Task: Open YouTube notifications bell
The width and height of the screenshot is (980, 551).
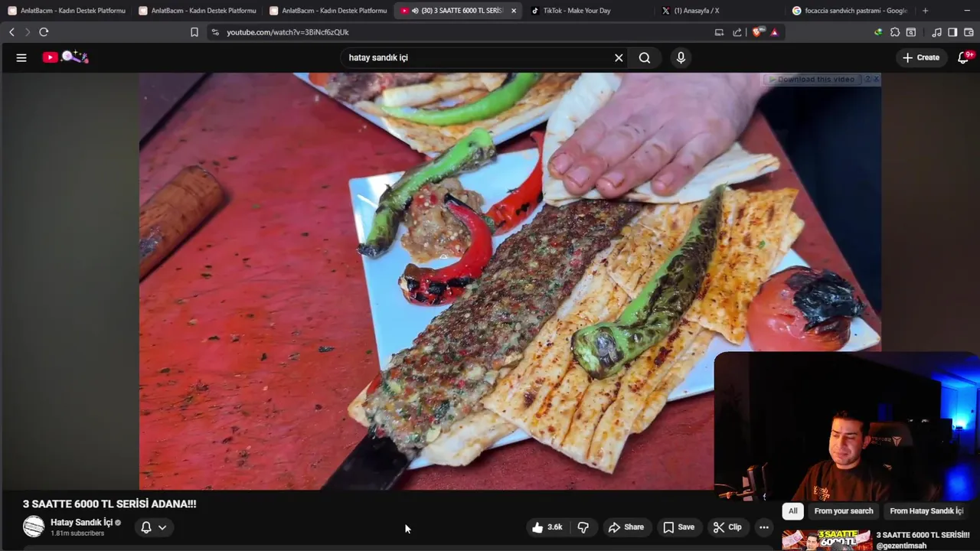Action: 964,57
